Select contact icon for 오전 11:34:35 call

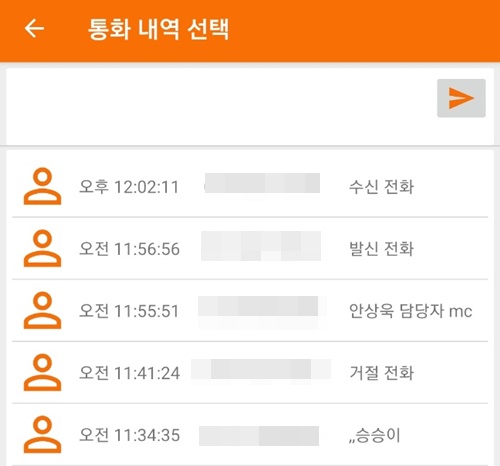point(42,434)
